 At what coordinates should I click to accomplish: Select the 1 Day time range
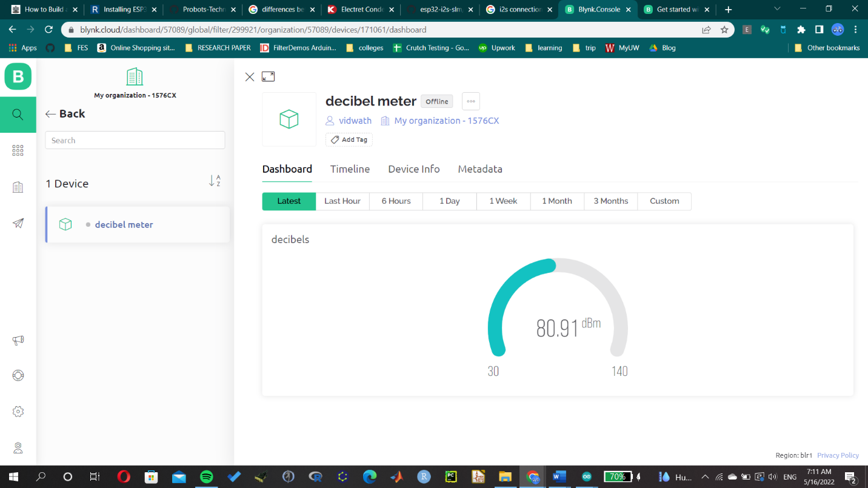[450, 201]
